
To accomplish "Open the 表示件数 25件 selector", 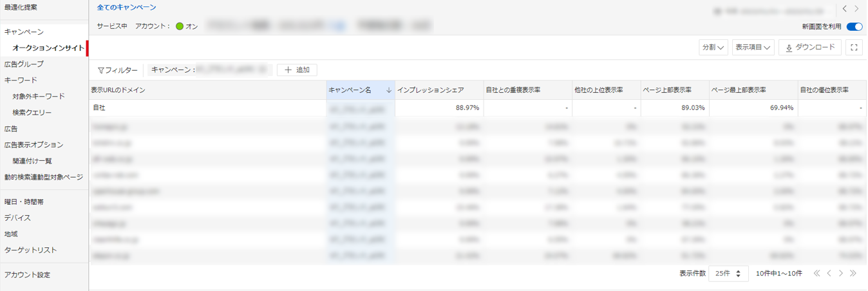I will [x=728, y=274].
